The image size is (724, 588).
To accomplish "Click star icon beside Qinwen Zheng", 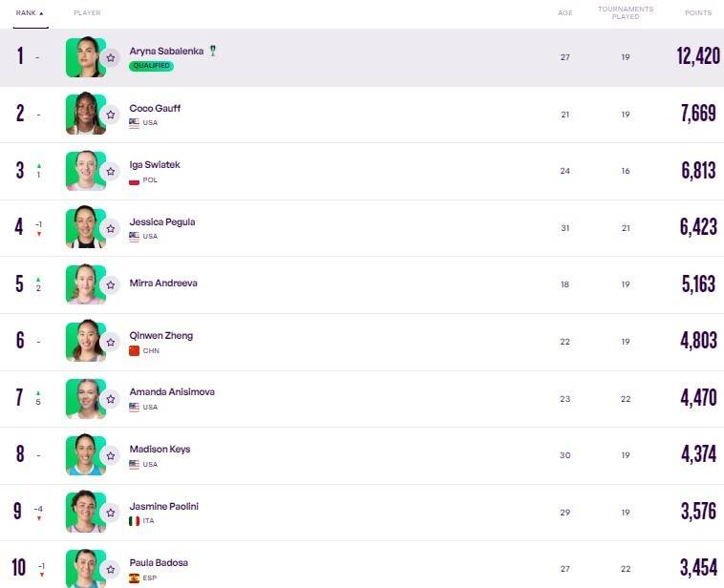I will (110, 342).
